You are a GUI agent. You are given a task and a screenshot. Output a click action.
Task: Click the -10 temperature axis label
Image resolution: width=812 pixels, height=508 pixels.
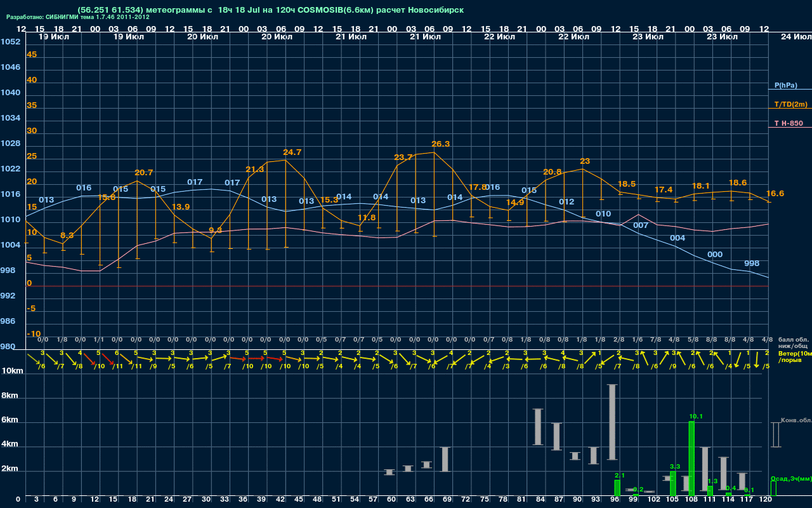click(34, 334)
